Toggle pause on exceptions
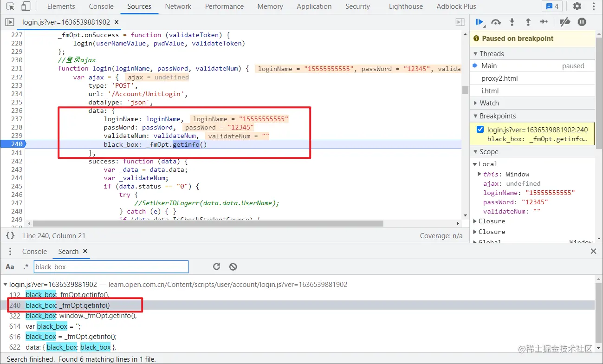603x364 pixels. pyautogui.click(x=582, y=22)
